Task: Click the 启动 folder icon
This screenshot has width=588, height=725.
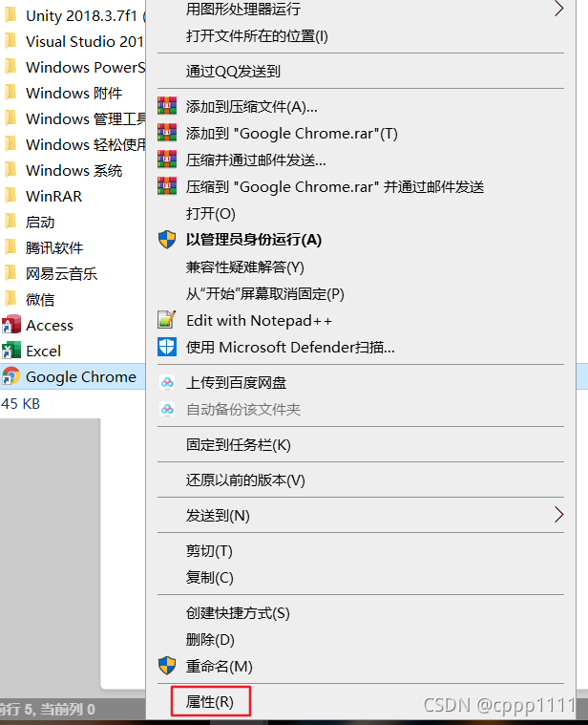Action: point(10,222)
